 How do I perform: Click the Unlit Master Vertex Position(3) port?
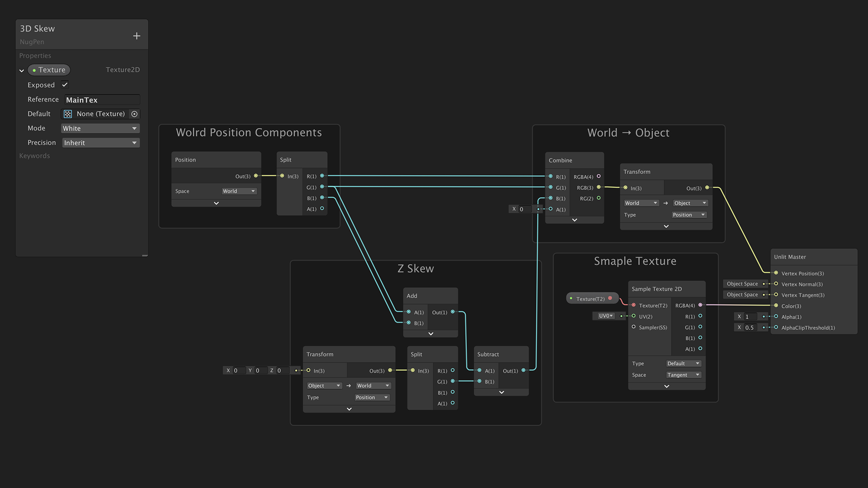tap(776, 273)
